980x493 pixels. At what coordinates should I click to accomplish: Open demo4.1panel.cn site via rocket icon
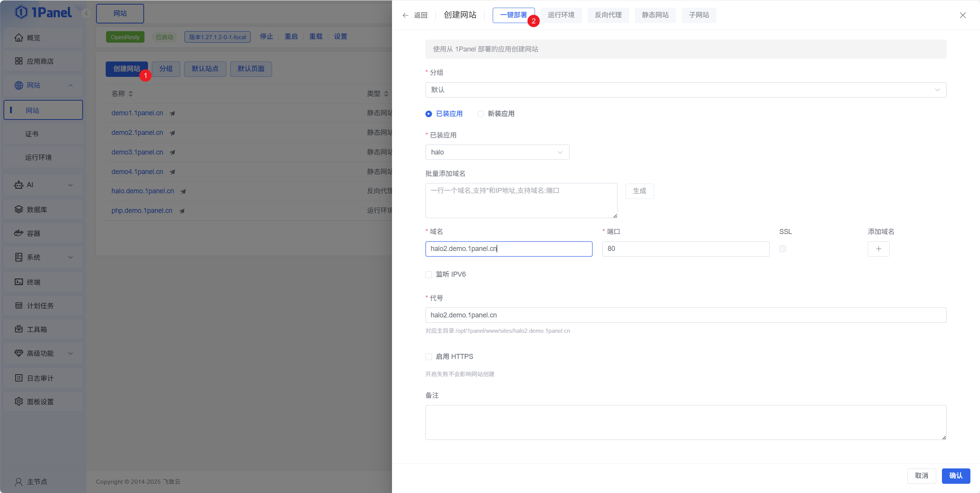(172, 172)
